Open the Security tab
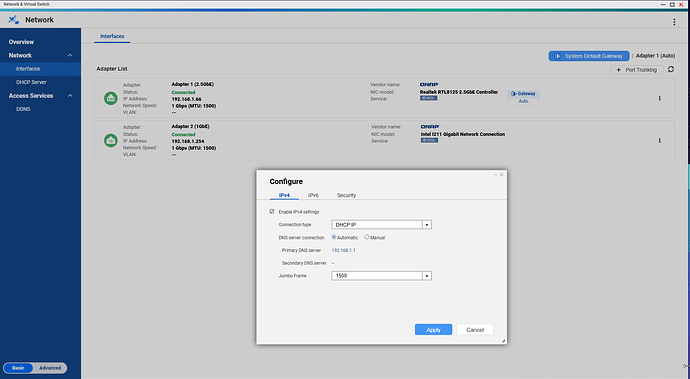Screen dimensions: 690x379 pos(346,195)
